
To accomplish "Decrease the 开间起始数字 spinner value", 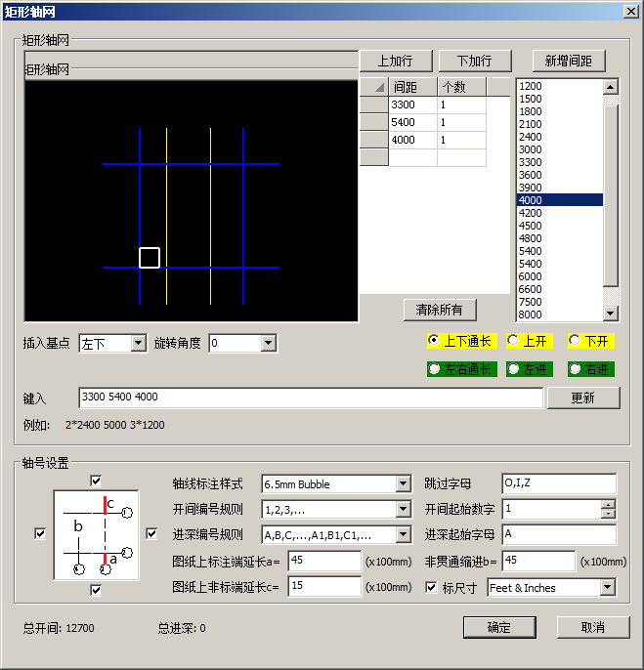I will click(x=608, y=514).
